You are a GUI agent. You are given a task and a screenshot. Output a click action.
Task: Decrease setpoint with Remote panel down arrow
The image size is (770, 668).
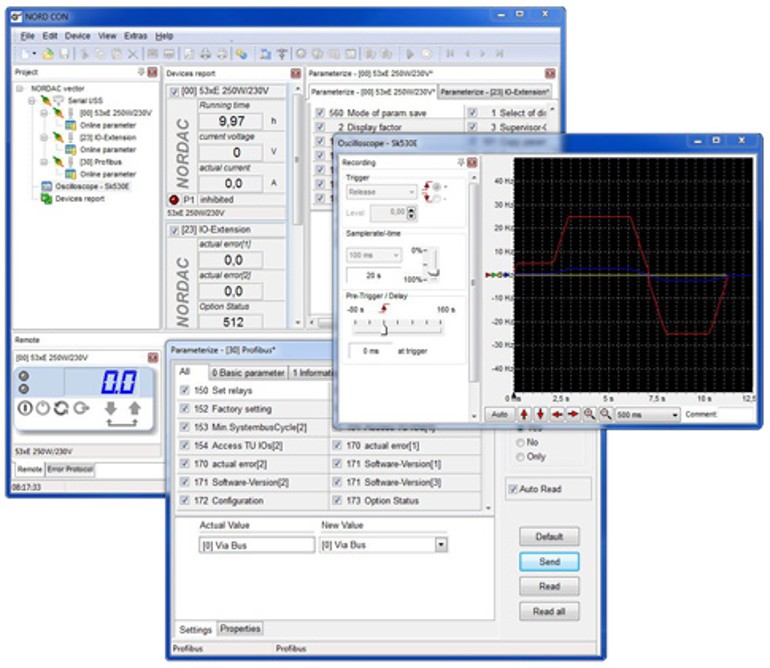point(110,408)
